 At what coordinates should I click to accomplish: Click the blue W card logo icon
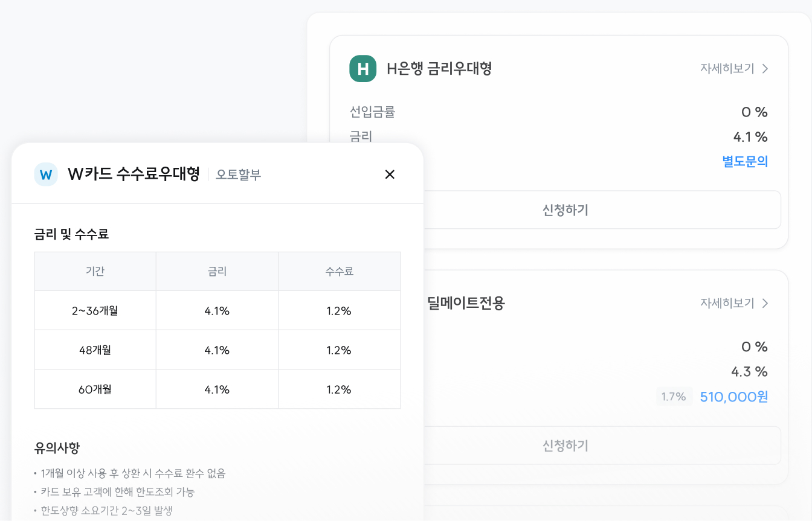[x=46, y=175]
